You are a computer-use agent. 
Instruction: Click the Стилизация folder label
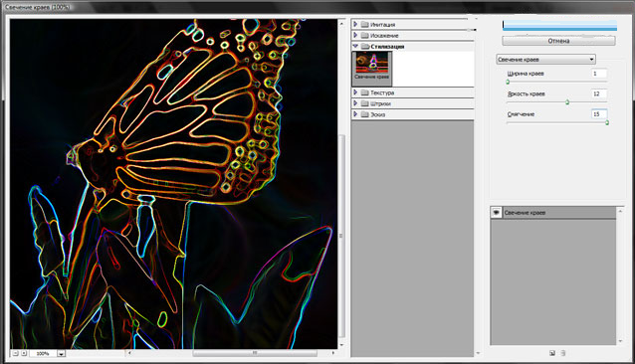pos(387,47)
